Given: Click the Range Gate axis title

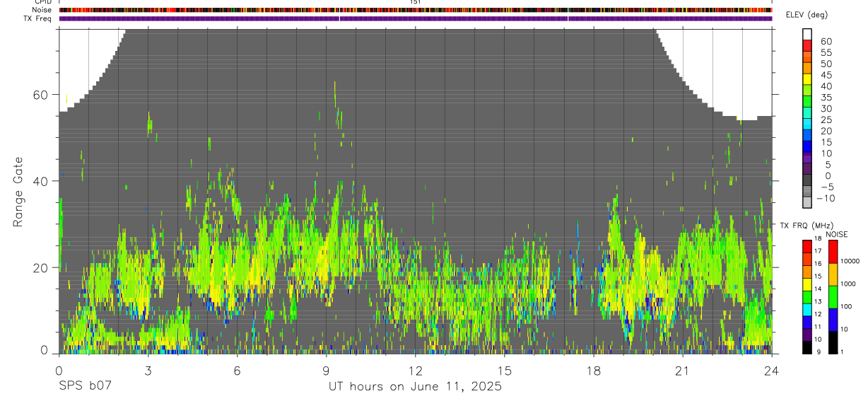Looking at the screenshot, I should (x=18, y=191).
